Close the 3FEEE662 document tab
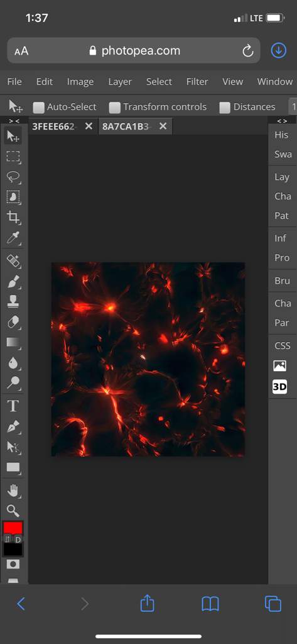 click(x=89, y=126)
